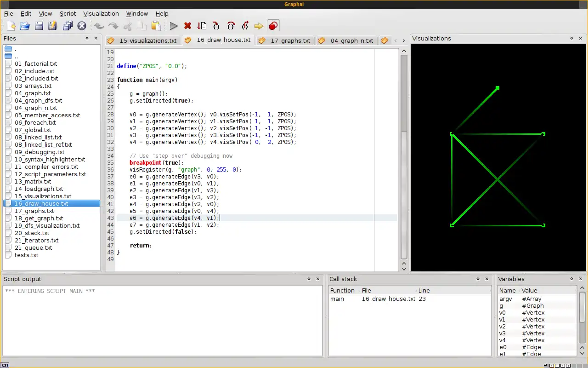Screen dimensions: 588x368
Task: Run the script with the play icon
Action: [x=174, y=26]
